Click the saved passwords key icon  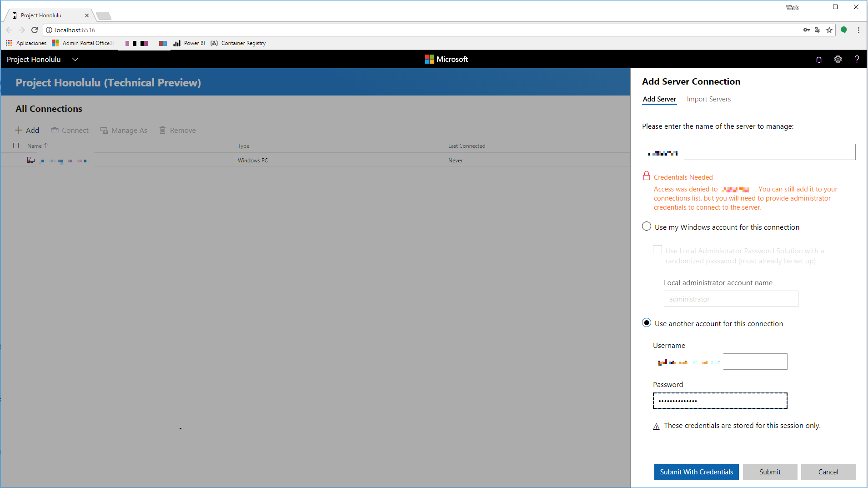(x=807, y=30)
